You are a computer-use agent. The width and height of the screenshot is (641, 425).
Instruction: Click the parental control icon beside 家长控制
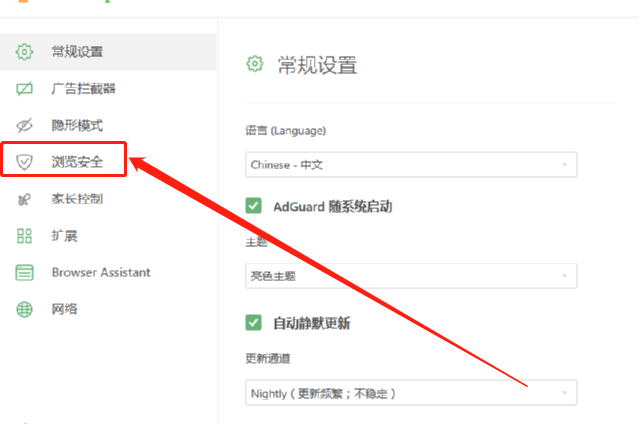(x=24, y=199)
